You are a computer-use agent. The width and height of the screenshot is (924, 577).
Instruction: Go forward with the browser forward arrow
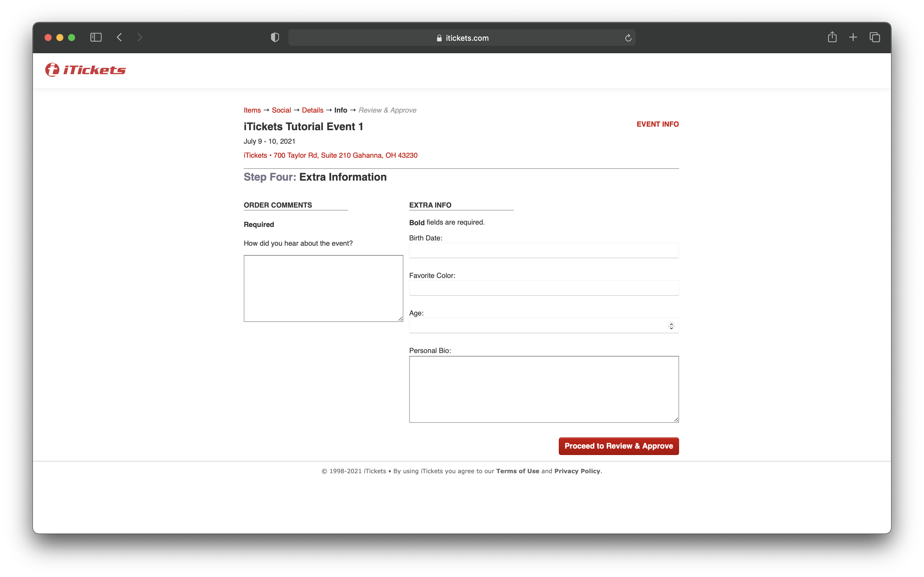pyautogui.click(x=140, y=38)
